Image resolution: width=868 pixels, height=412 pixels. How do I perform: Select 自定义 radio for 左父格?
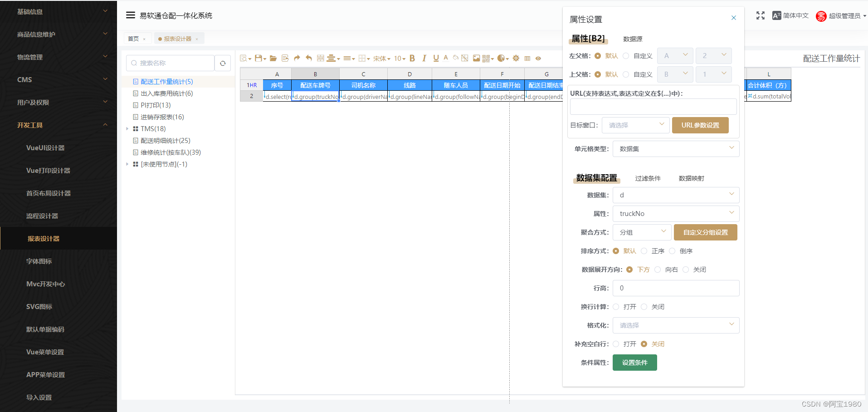click(626, 56)
